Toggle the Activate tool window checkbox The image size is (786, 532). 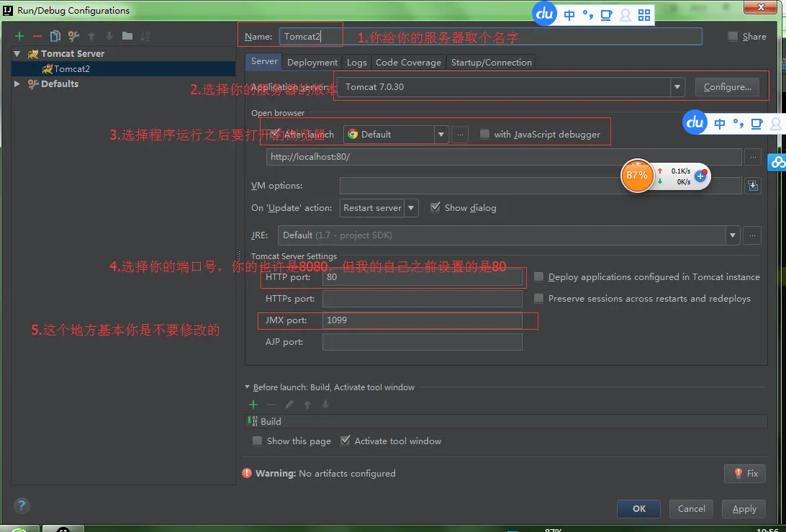pos(345,441)
